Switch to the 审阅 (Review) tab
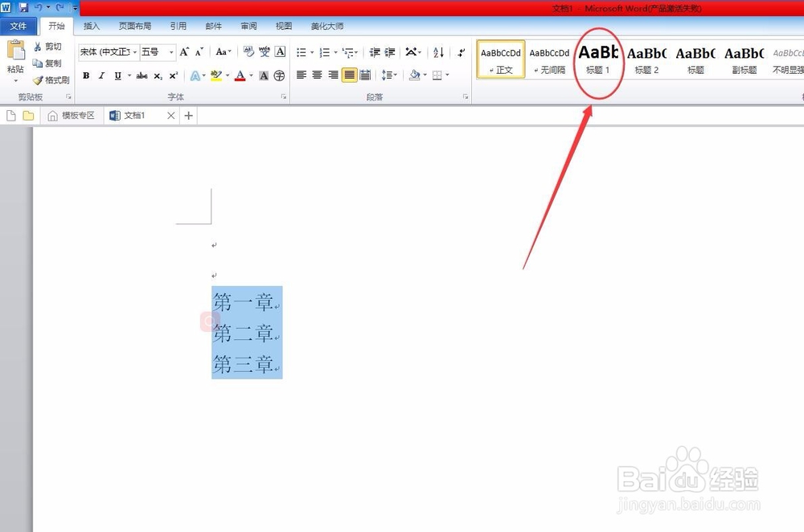The width and height of the screenshot is (804, 532). pyautogui.click(x=248, y=27)
